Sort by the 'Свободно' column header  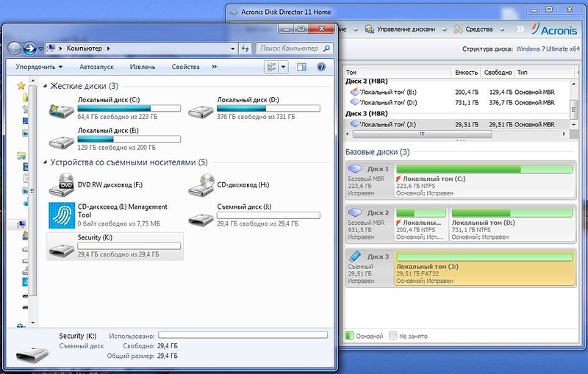click(498, 72)
